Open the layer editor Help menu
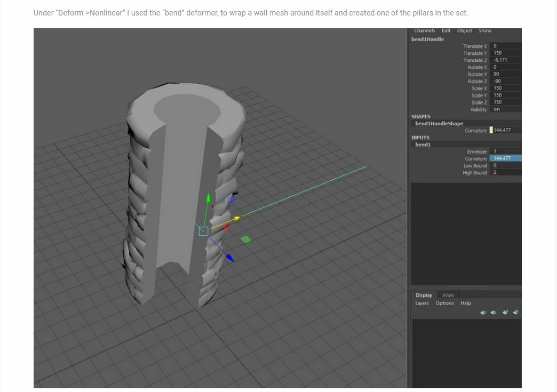This screenshot has width=557, height=392. [x=466, y=303]
